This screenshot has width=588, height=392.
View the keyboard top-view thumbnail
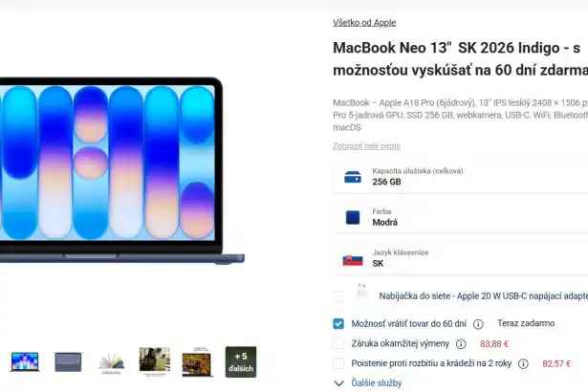click(x=68, y=362)
